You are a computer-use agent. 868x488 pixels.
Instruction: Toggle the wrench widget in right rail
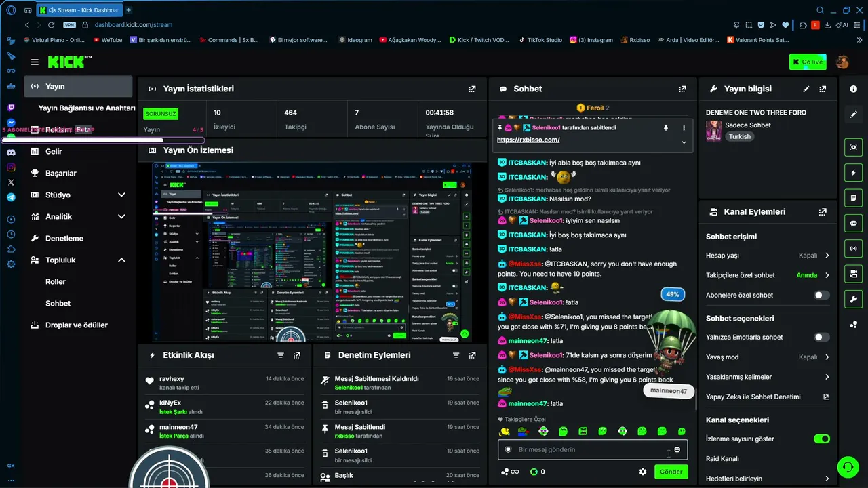[853, 299]
